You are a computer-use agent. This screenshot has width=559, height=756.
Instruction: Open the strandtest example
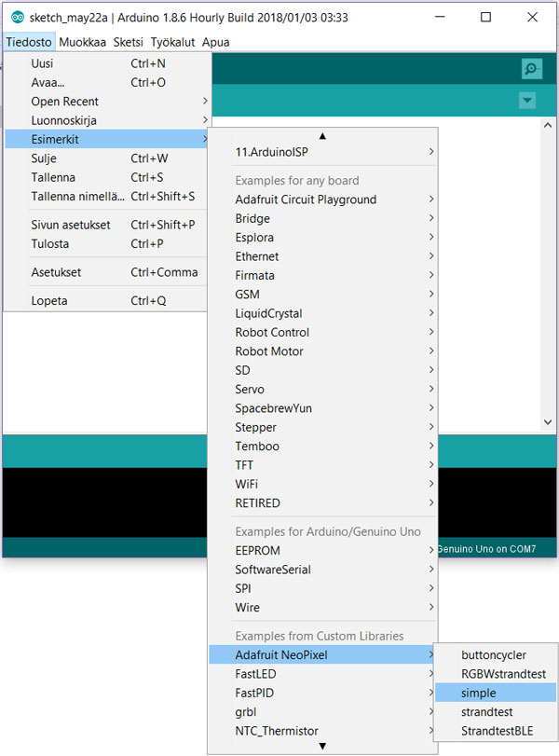click(496, 711)
